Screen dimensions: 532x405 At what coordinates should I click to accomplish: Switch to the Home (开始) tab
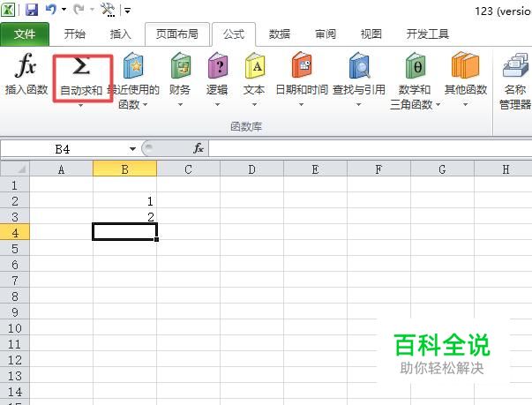click(75, 34)
